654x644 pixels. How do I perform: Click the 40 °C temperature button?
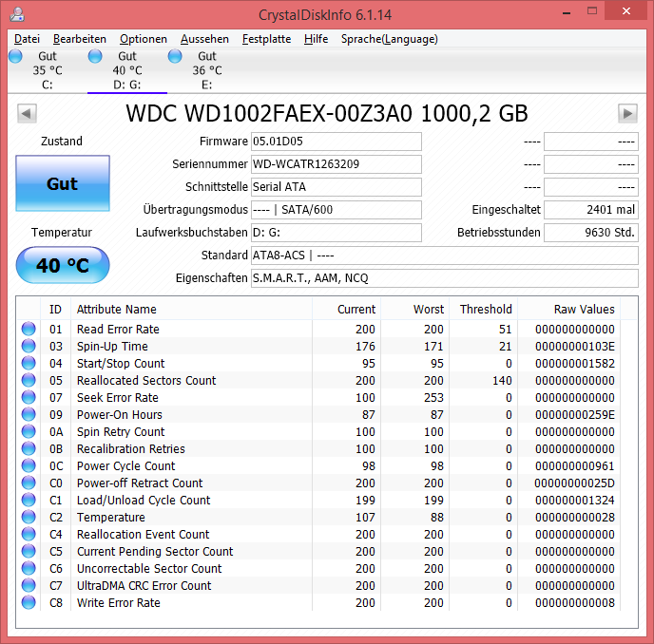(x=63, y=265)
